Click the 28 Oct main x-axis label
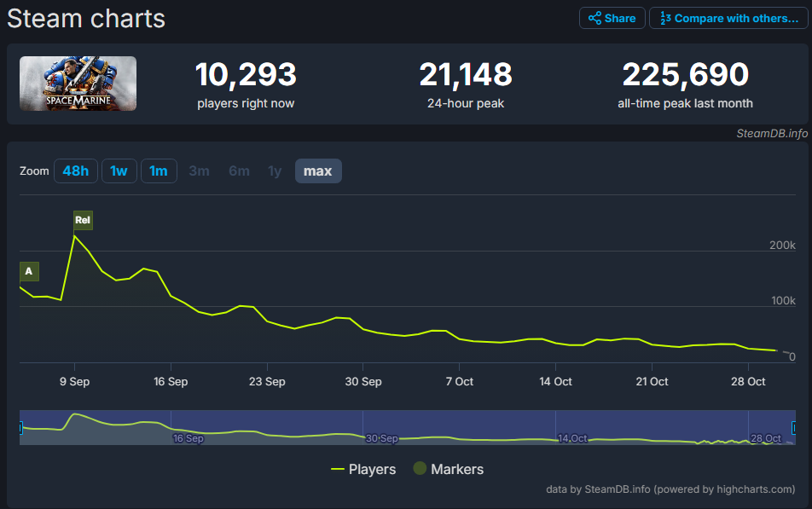 pyautogui.click(x=748, y=382)
